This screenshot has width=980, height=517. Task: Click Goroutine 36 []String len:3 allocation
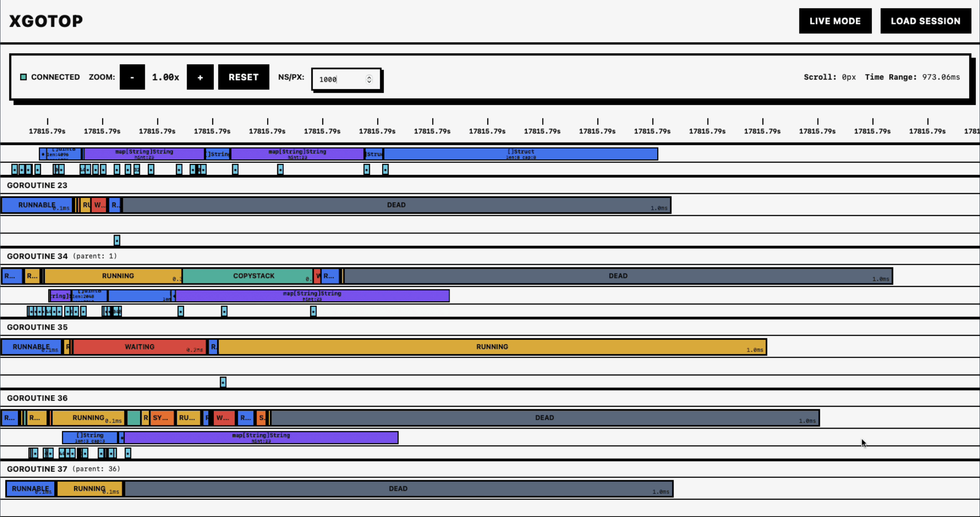point(90,438)
